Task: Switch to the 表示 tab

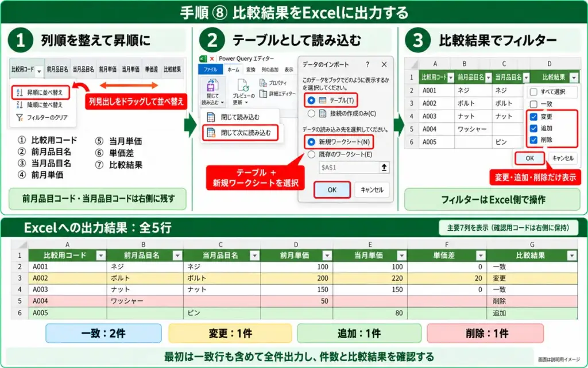Action: click(289, 69)
